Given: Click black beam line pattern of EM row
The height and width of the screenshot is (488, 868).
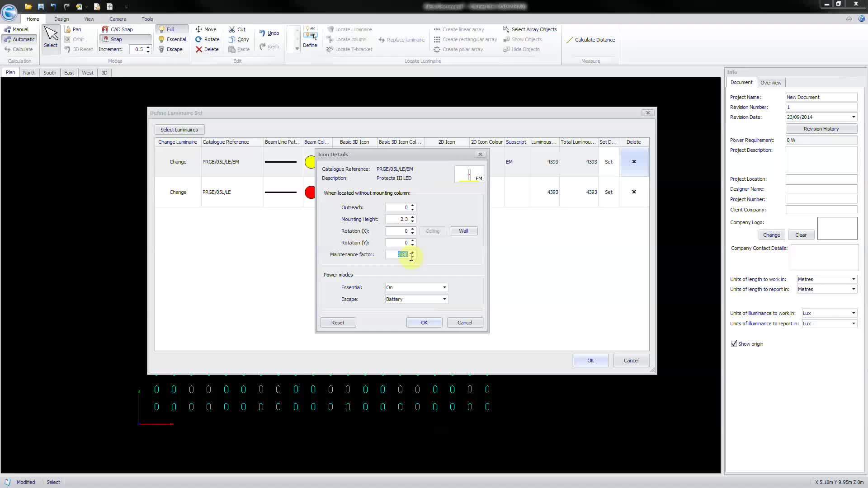Looking at the screenshot, I should click(x=281, y=162).
